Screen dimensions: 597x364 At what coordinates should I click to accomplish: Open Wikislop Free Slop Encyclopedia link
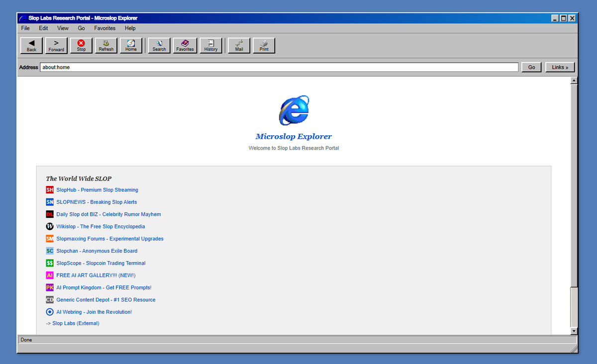tap(100, 226)
